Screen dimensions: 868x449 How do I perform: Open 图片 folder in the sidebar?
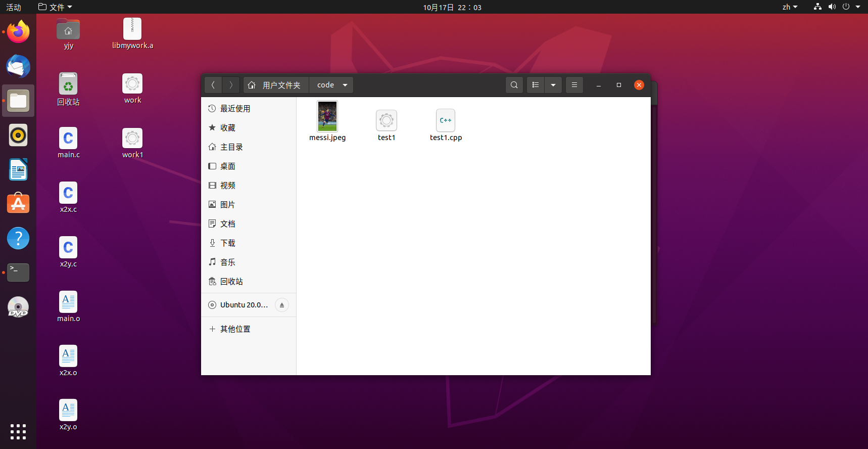coord(249,205)
